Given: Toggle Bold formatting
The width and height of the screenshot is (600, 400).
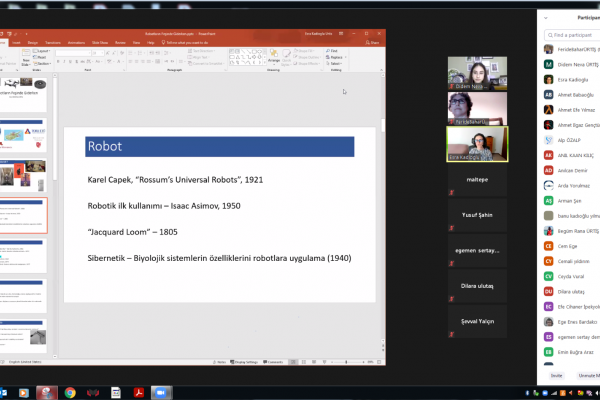Looking at the screenshot, I should [58, 61].
